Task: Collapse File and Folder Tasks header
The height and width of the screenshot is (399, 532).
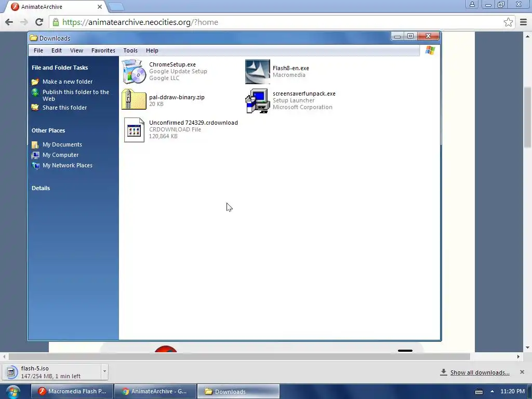Action: pos(60,68)
